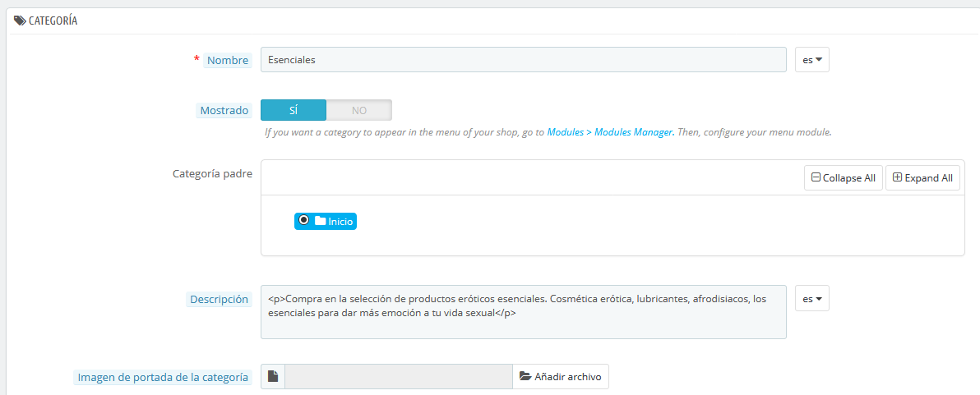Select the Inicio category label
This screenshot has width=980, height=395.
[x=340, y=221]
